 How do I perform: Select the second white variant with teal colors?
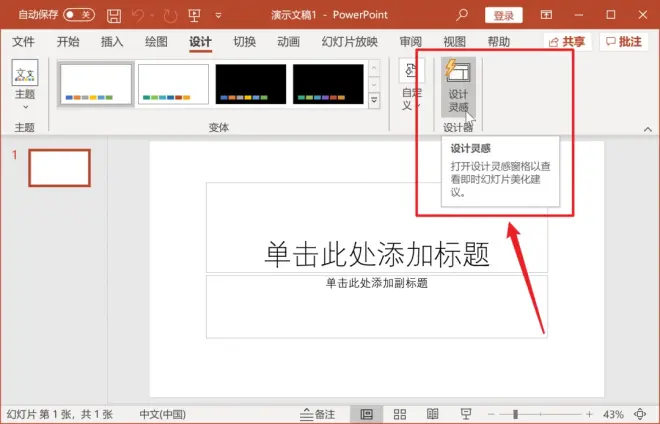(173, 84)
